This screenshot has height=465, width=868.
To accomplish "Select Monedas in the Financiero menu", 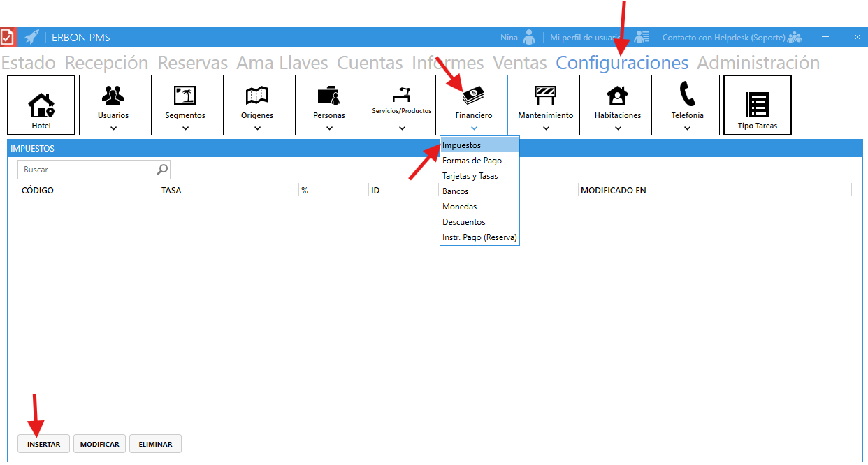I will tap(459, 207).
